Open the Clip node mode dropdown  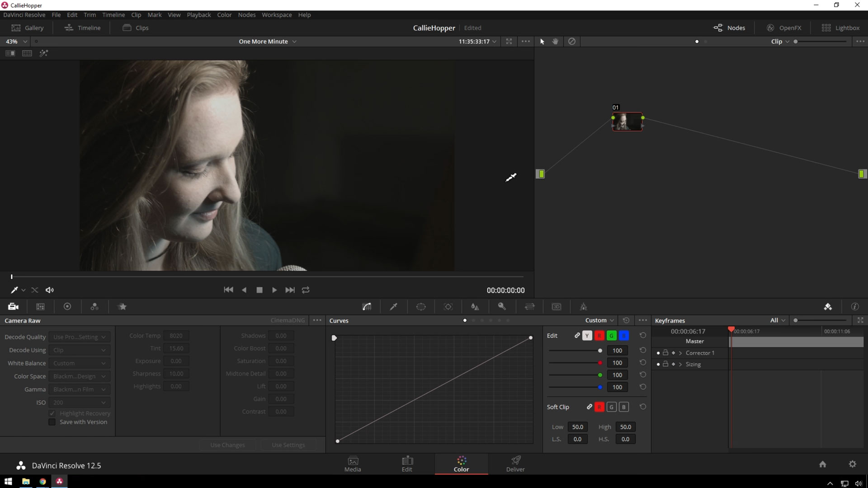780,42
